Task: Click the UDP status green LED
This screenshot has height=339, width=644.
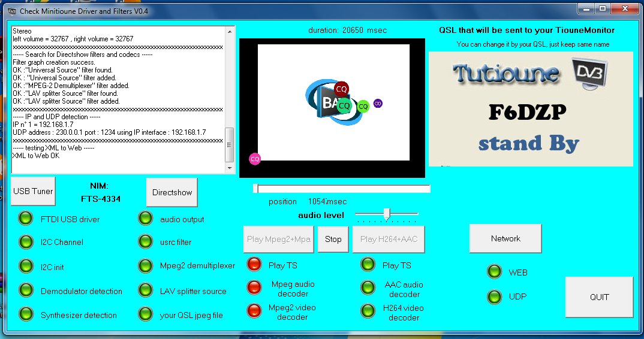Action: pos(495,297)
